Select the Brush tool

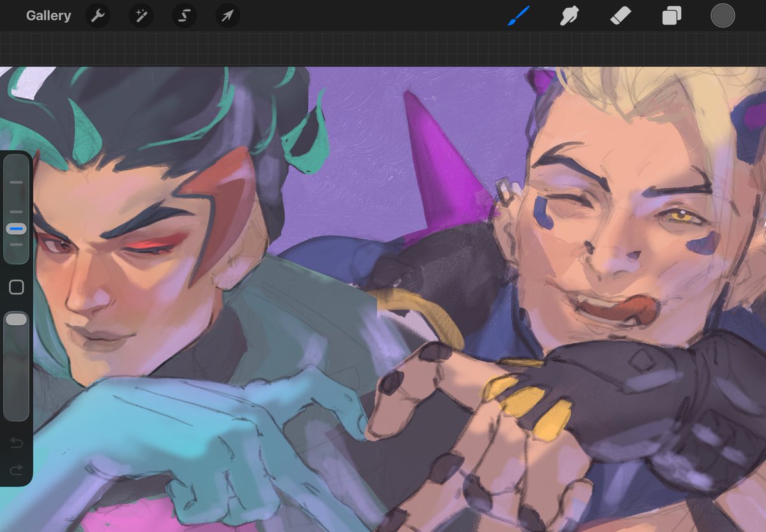pos(519,15)
